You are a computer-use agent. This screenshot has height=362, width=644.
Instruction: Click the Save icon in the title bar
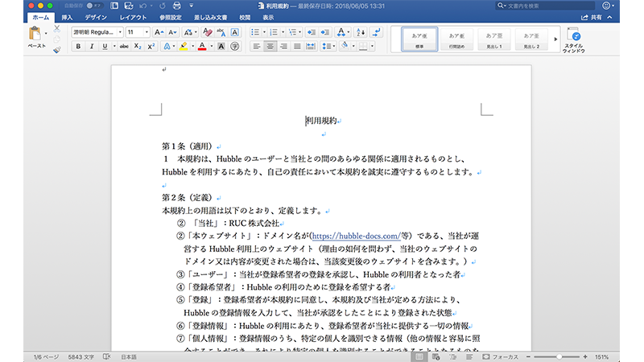click(x=129, y=6)
